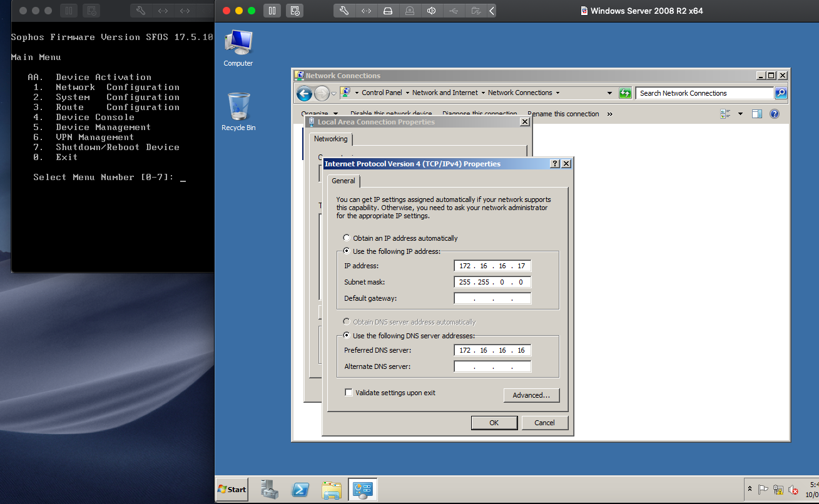Click the USB icon in VM toolbar
This screenshot has width=819, height=504.
[453, 11]
